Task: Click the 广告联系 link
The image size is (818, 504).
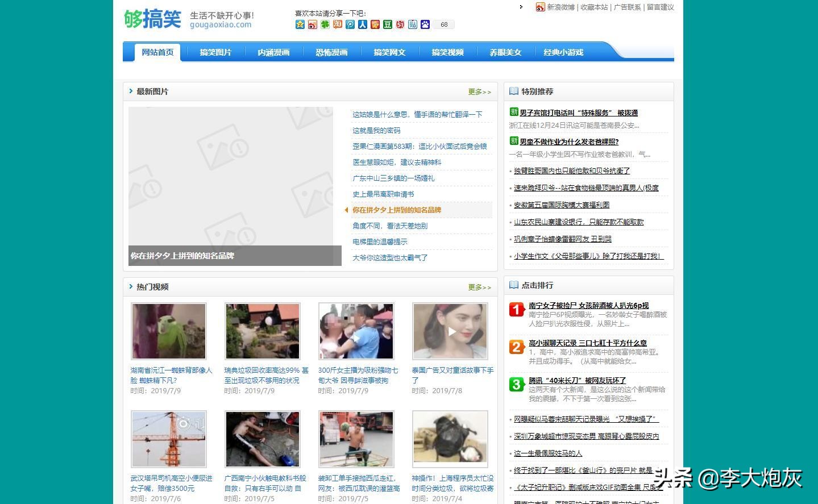Action: tap(626, 7)
